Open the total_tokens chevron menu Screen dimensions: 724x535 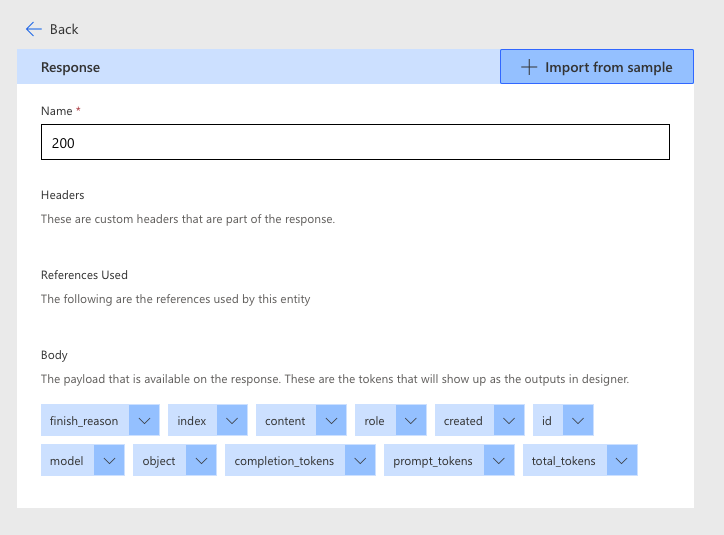(621, 461)
